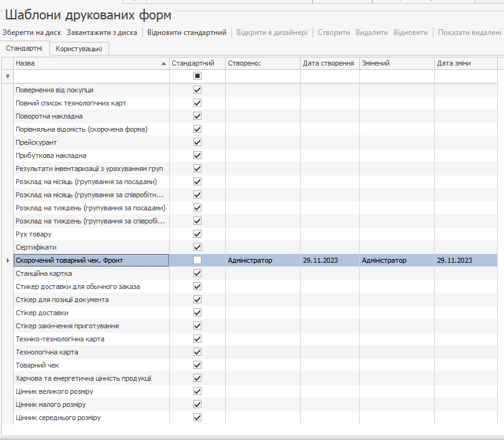Uncheck the Стандартний checkbox for Прейскурант
The width and height of the screenshot is (504, 440).
197,142
